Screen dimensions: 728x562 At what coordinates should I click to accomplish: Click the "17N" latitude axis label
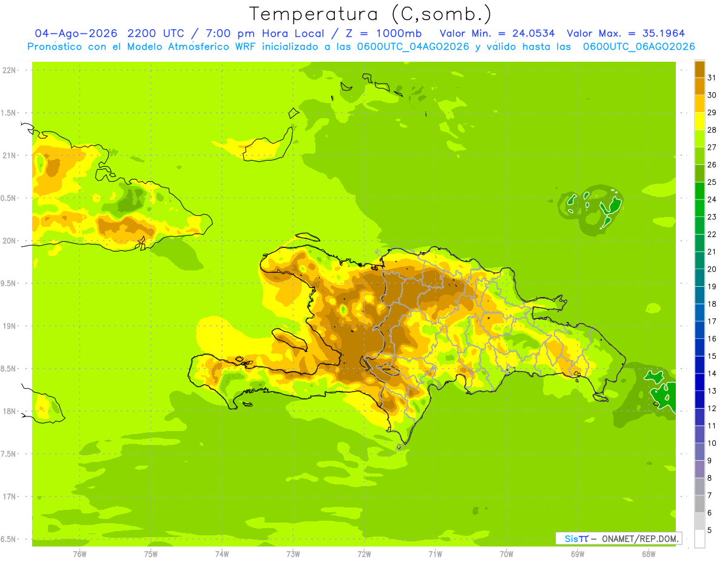pos(8,497)
